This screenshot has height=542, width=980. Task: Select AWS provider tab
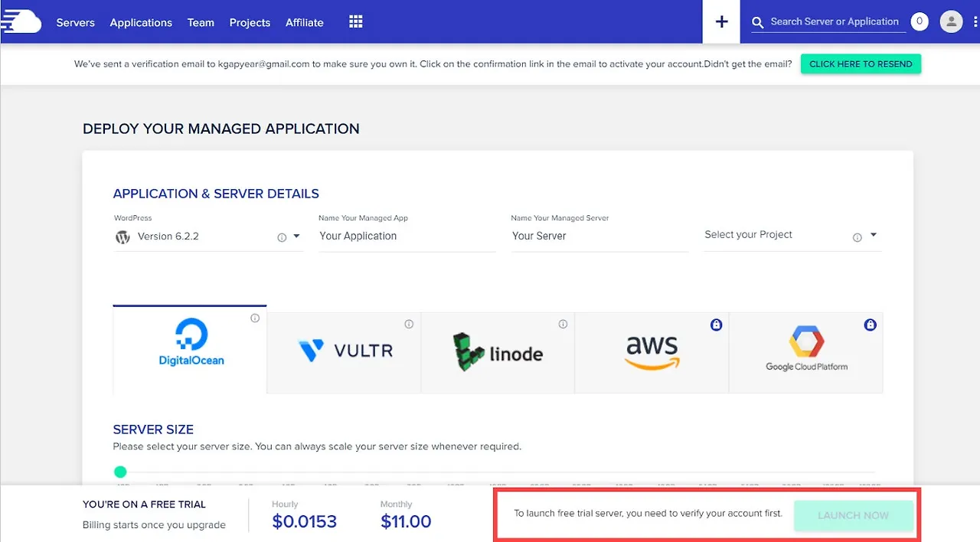point(652,352)
